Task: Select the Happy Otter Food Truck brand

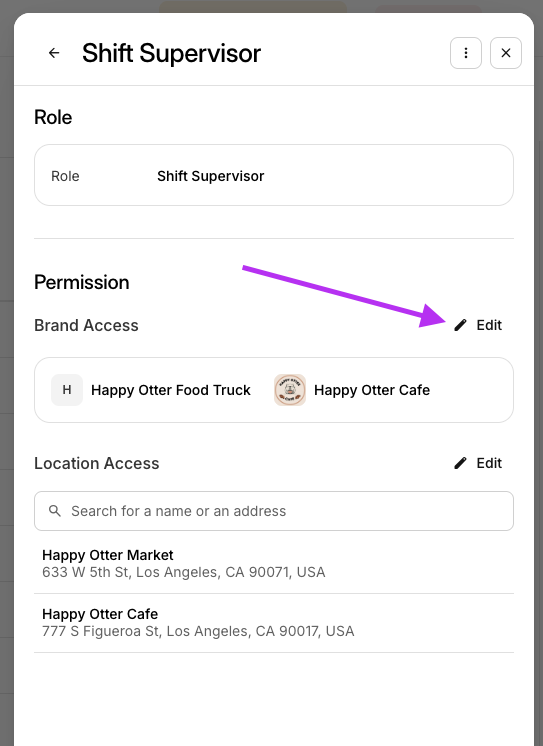Action: tap(170, 390)
